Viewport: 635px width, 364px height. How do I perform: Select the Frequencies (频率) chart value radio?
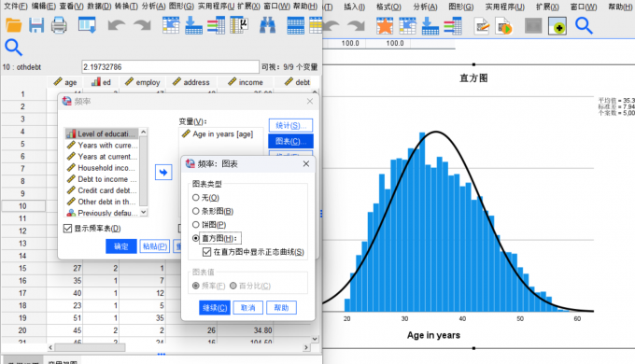pyautogui.click(x=196, y=286)
